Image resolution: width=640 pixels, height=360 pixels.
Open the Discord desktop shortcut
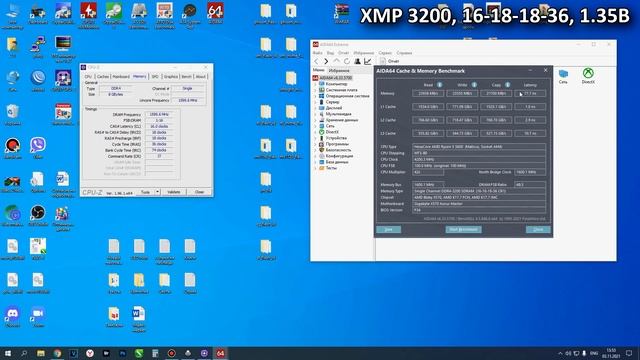[13, 317]
